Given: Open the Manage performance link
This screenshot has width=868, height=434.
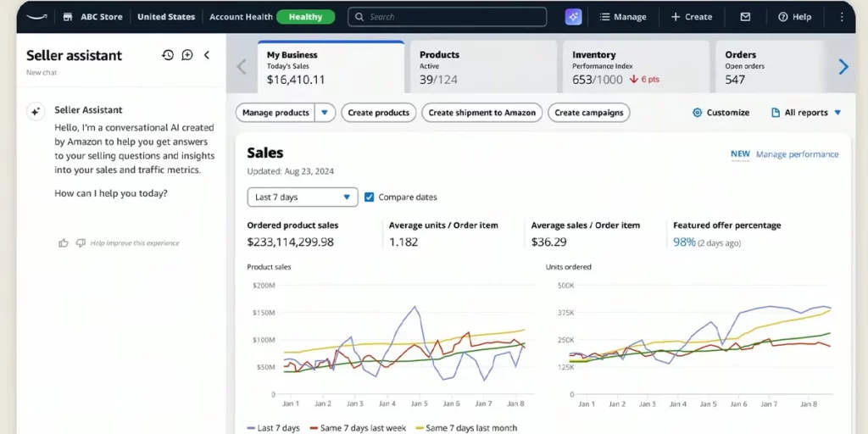Looking at the screenshot, I should (797, 154).
